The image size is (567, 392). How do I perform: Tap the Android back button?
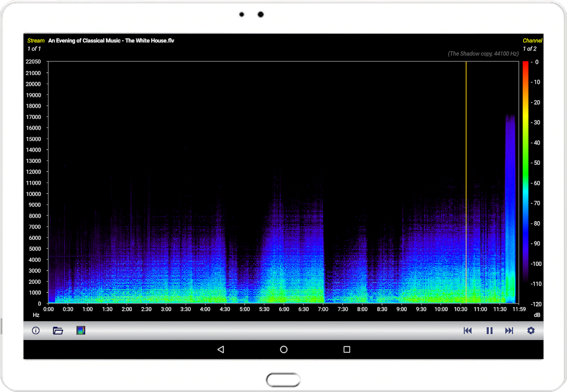(x=220, y=349)
